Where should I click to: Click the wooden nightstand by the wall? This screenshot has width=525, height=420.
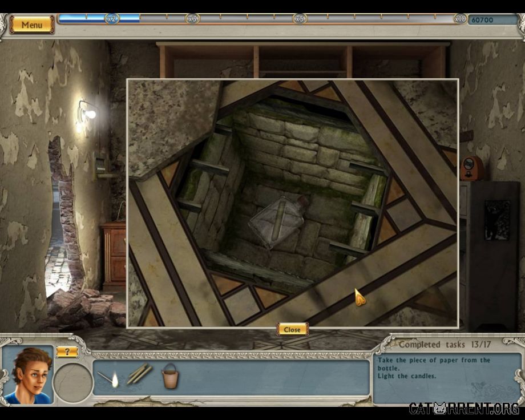tap(114, 256)
